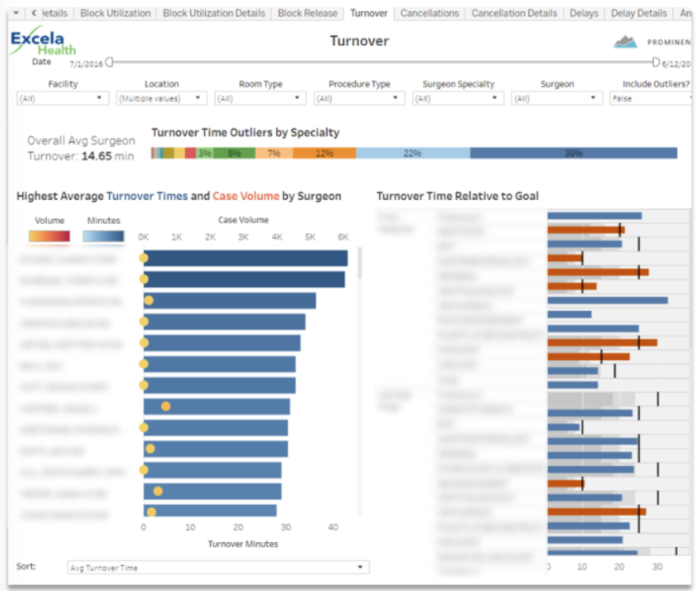Open the Sort by Avg Turnover Time dropdown

(219, 567)
